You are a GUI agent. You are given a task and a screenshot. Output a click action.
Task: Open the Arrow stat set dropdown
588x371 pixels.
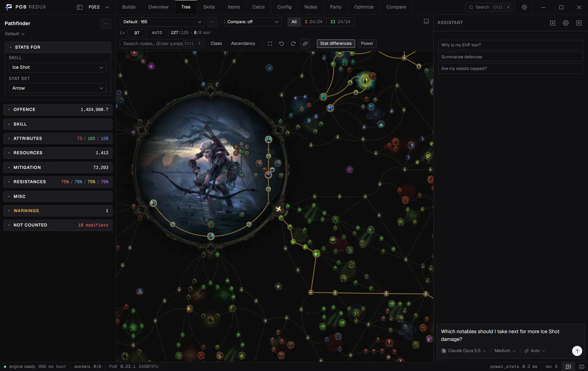[58, 88]
